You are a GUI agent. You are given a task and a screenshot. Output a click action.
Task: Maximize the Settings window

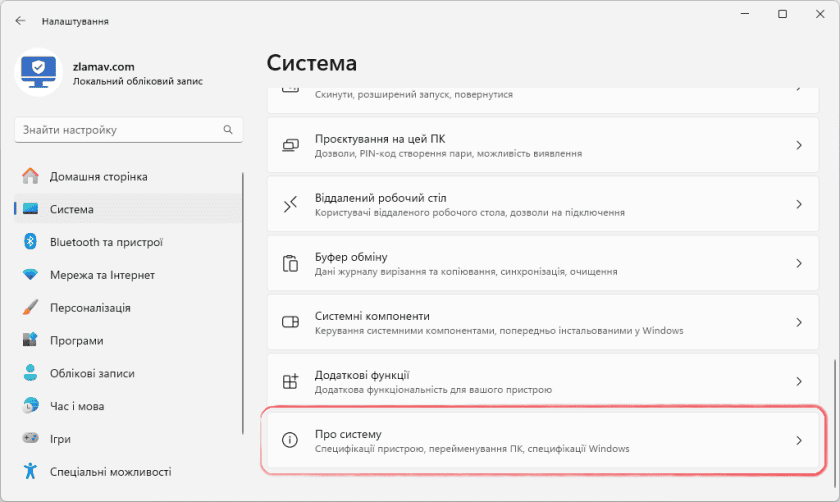pyautogui.click(x=782, y=14)
